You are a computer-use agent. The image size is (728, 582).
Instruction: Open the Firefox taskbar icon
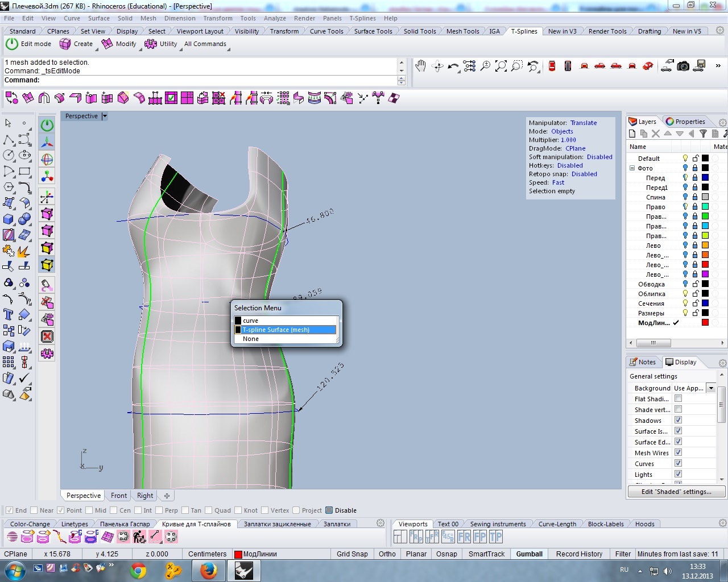click(208, 570)
